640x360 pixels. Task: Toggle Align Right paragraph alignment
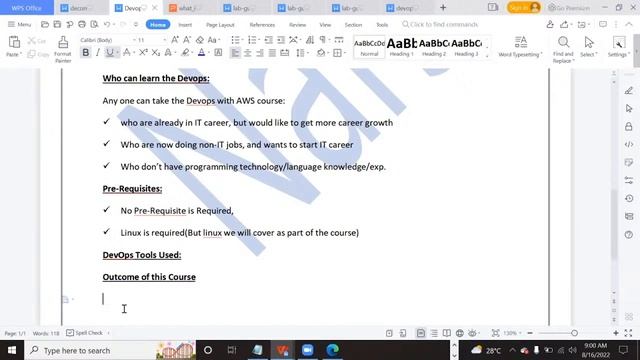pos(260,53)
